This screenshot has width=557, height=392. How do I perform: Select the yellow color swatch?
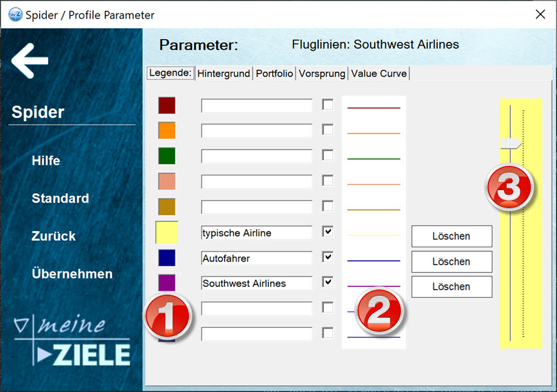[x=166, y=233]
